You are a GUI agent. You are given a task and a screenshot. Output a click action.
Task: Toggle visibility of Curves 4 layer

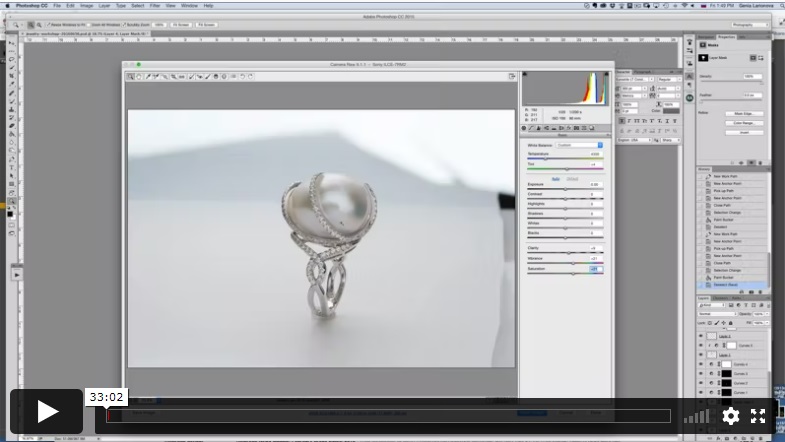click(701, 364)
